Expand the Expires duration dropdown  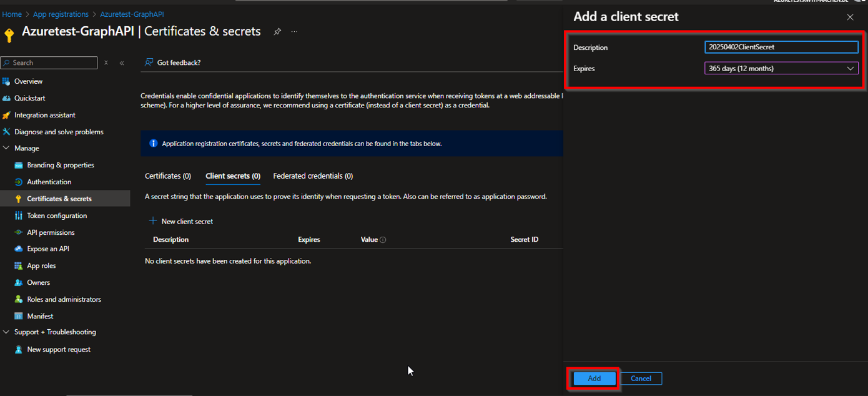point(781,69)
